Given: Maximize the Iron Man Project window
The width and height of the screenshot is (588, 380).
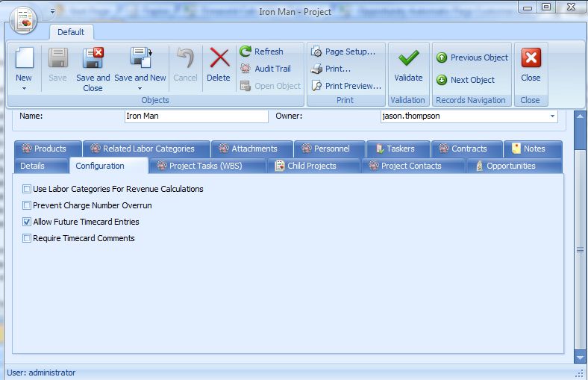Looking at the screenshot, I should 546,7.
